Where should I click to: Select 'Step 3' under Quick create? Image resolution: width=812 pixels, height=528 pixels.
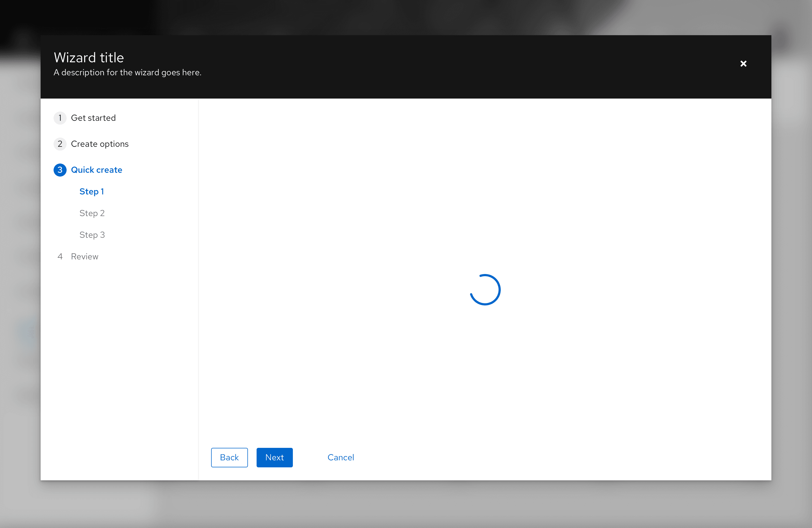point(92,234)
